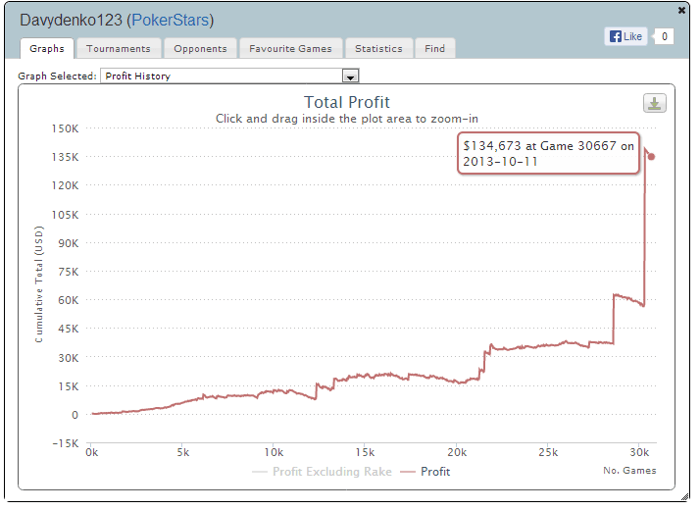The height and width of the screenshot is (510, 700).
Task: Like the page on Facebook
Action: click(626, 37)
